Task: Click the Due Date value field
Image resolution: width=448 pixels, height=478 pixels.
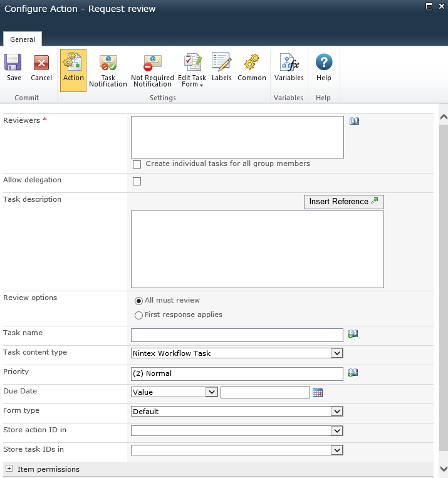Action: pyautogui.click(x=265, y=392)
